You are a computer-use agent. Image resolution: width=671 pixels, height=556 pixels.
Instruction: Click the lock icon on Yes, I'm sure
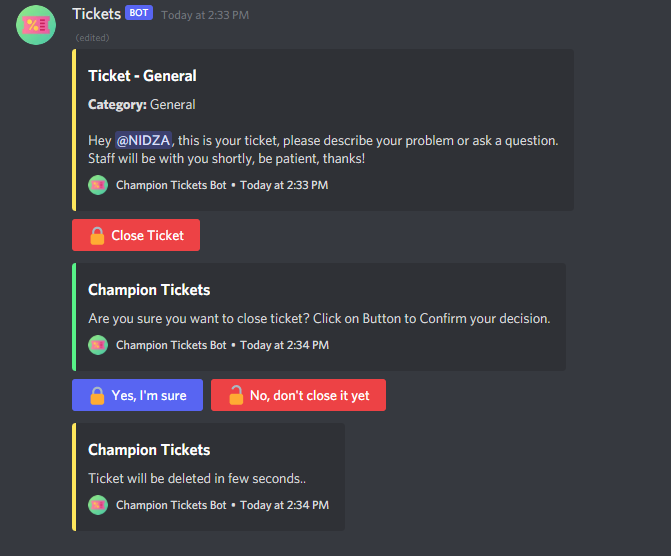(x=97, y=396)
